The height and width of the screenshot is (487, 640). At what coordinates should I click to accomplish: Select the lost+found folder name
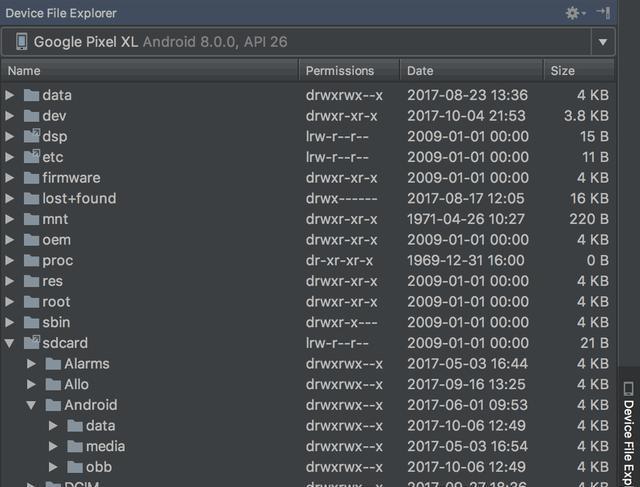[x=80, y=198]
